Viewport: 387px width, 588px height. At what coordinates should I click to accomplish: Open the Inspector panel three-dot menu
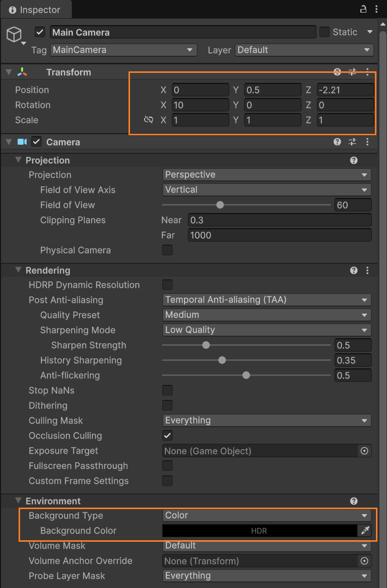[376, 9]
